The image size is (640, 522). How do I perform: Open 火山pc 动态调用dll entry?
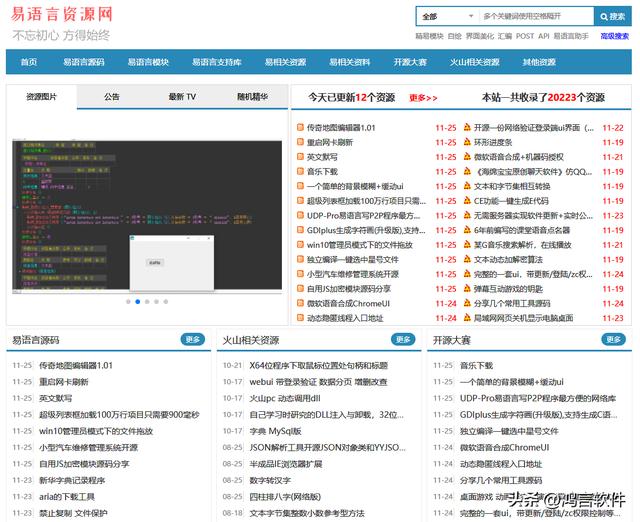click(x=285, y=398)
